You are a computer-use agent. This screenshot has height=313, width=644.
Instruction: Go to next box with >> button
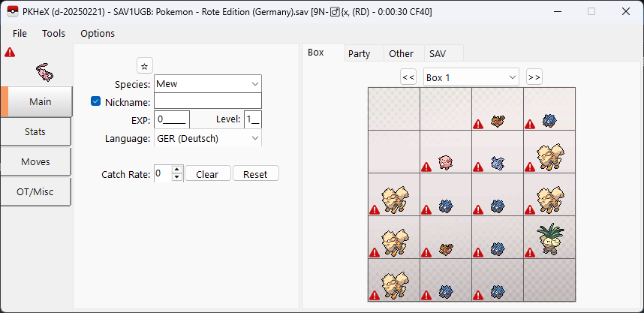pyautogui.click(x=534, y=77)
